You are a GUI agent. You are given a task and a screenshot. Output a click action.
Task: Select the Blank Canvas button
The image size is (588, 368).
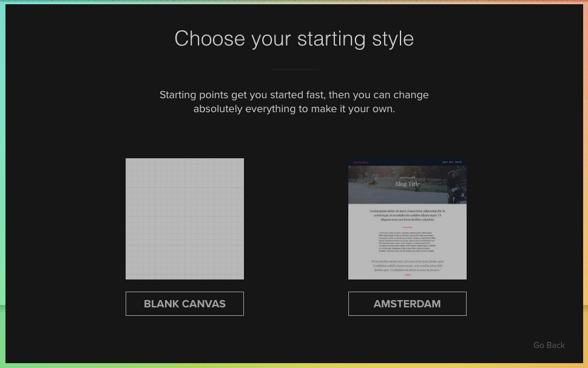pyautogui.click(x=184, y=304)
